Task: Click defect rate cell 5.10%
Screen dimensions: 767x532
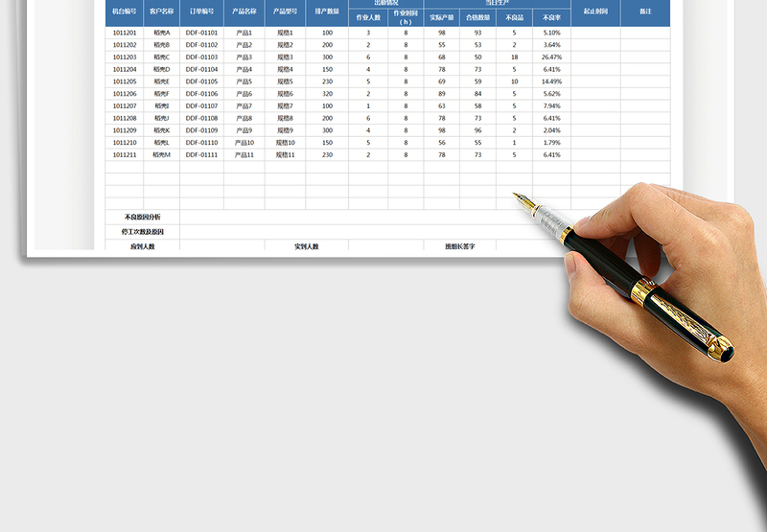Action: pyautogui.click(x=552, y=33)
